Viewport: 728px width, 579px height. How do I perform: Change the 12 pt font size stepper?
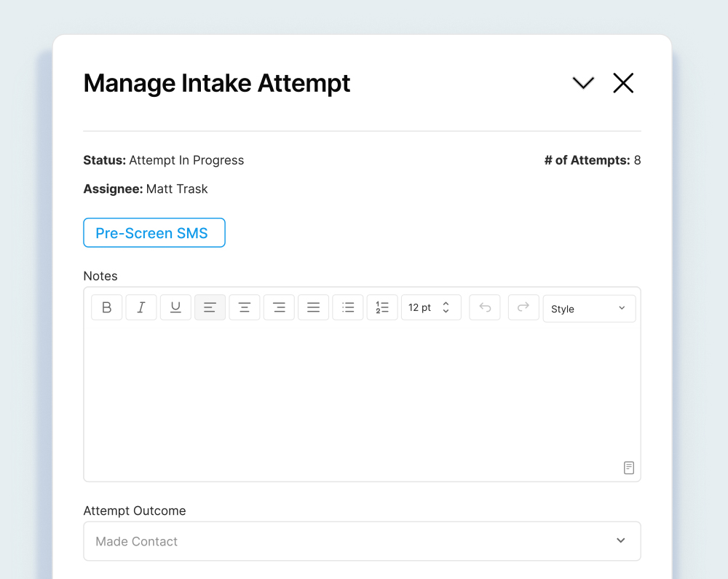(446, 307)
